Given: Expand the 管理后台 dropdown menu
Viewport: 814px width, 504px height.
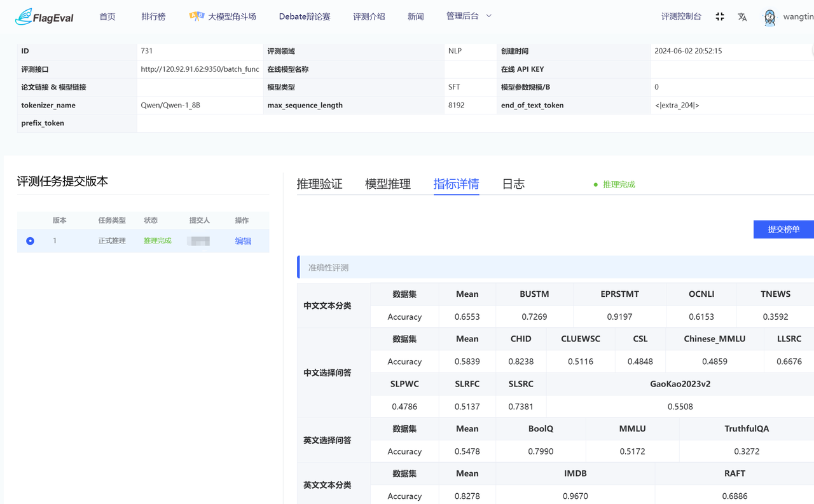Looking at the screenshot, I should [x=462, y=16].
